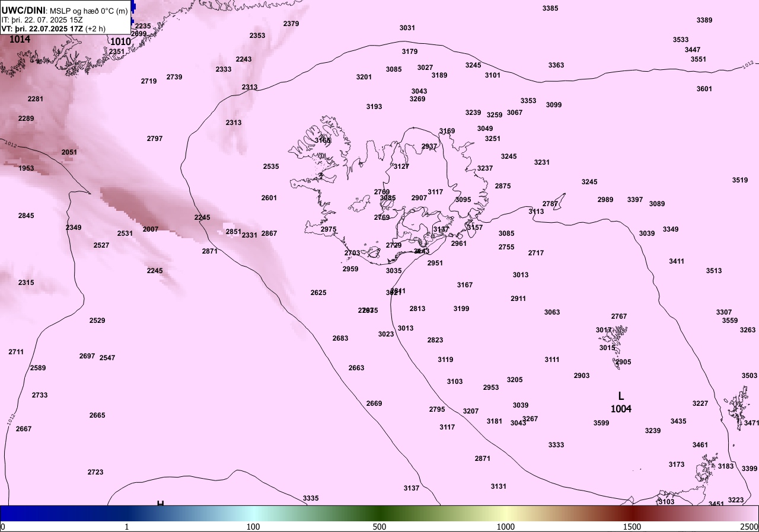
Task: Click the height value 3385
Action: pos(550,8)
